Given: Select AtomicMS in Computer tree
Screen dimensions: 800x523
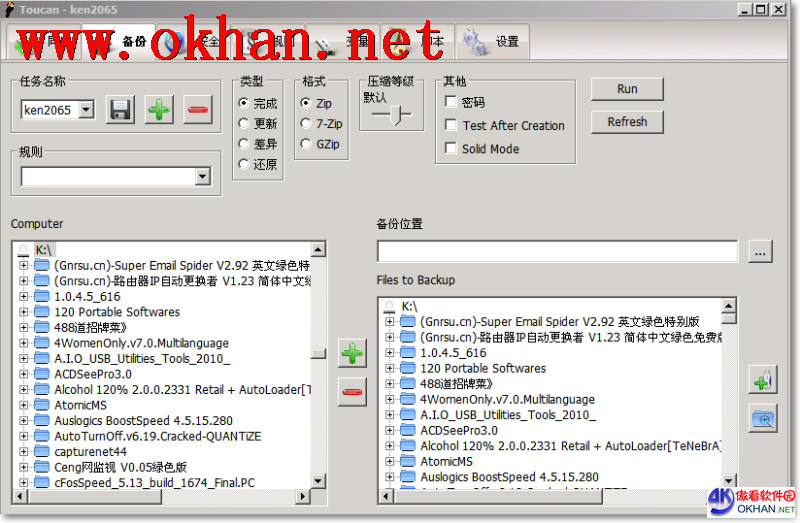Looking at the screenshot, I should tap(81, 405).
